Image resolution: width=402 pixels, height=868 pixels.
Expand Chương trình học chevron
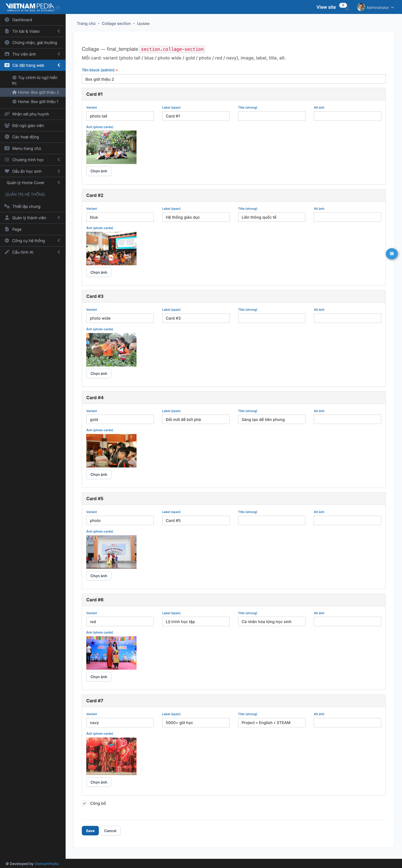(59, 160)
